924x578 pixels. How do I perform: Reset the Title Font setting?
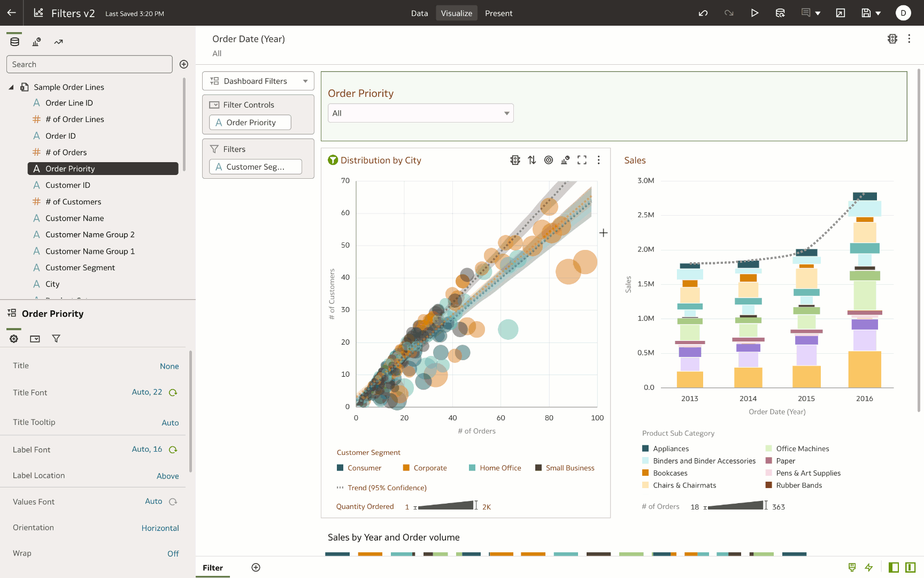pyautogui.click(x=173, y=392)
